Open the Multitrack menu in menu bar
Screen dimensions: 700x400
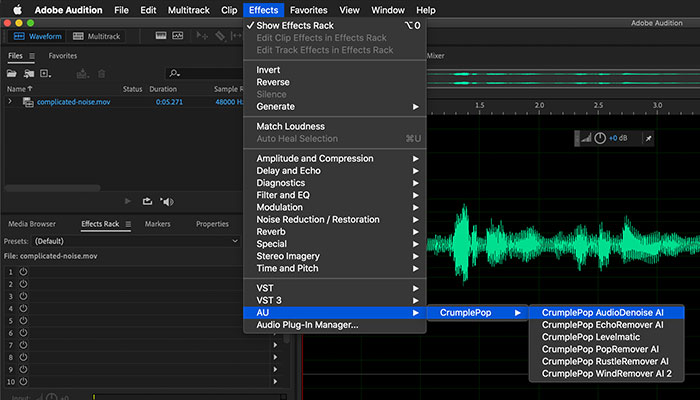[189, 10]
